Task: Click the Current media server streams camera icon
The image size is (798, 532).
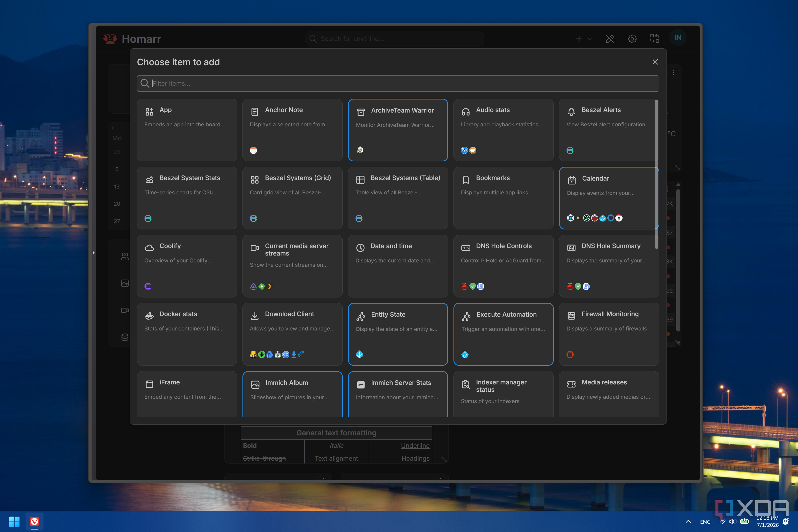Action: pos(254,248)
